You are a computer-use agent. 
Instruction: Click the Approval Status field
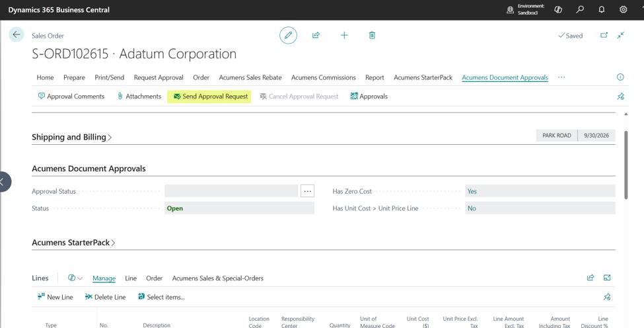point(231,191)
